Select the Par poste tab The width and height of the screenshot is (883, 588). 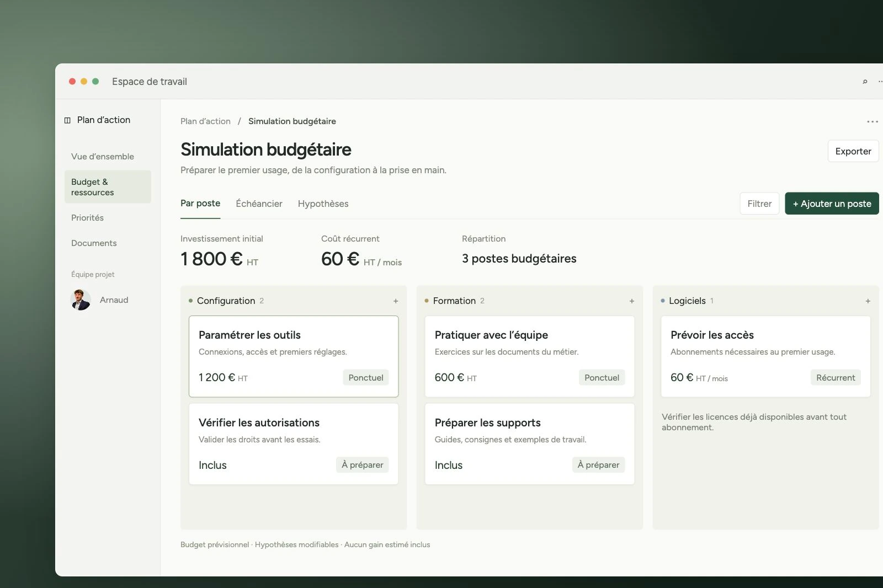pyautogui.click(x=200, y=203)
